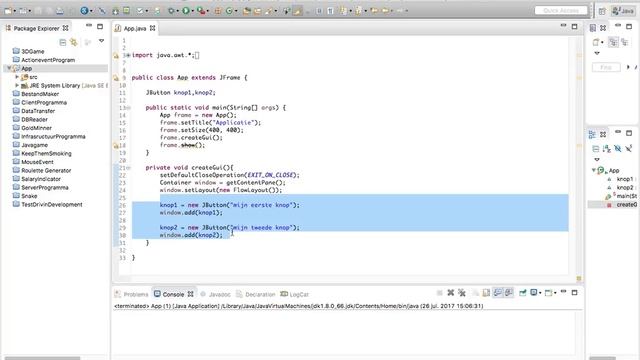Toggle Show Console on Standard Error
Image resolution: width=640 pixels, height=360 pixels.
(509, 293)
